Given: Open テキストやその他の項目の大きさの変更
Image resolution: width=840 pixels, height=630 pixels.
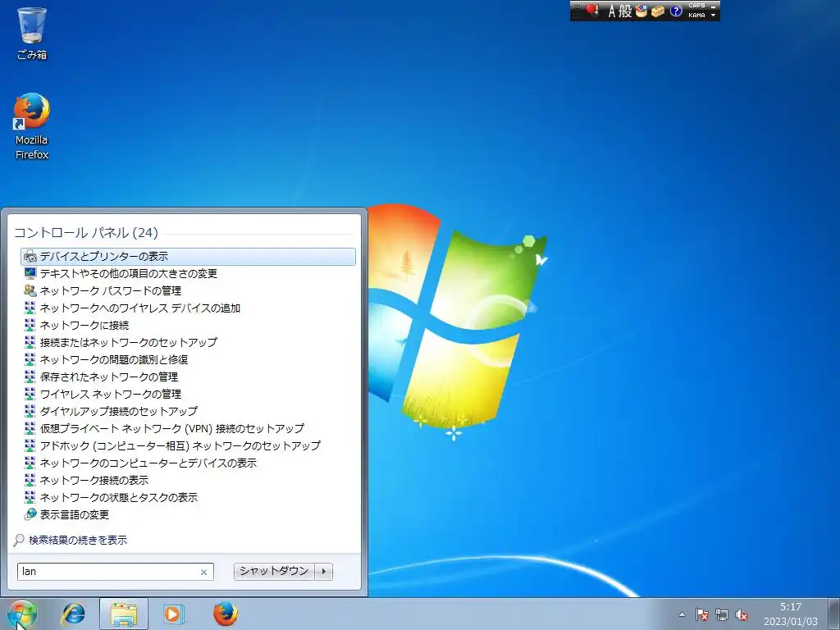Looking at the screenshot, I should tap(188, 274).
